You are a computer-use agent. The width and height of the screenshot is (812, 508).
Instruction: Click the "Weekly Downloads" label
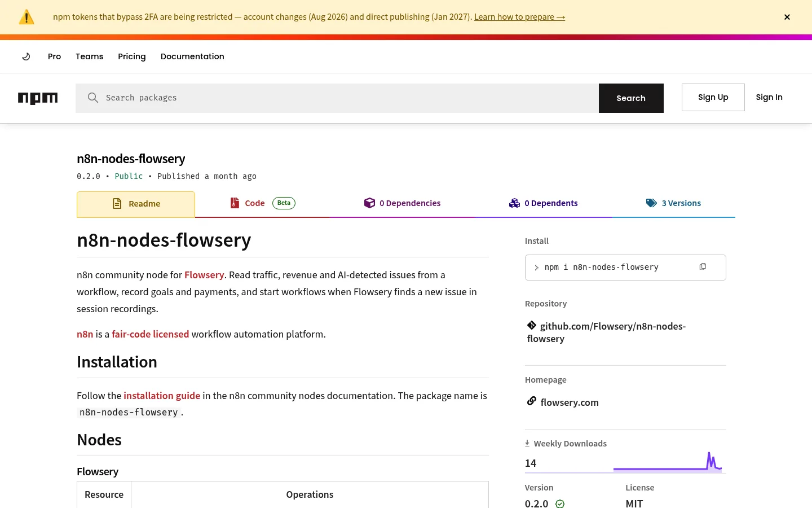point(570,444)
